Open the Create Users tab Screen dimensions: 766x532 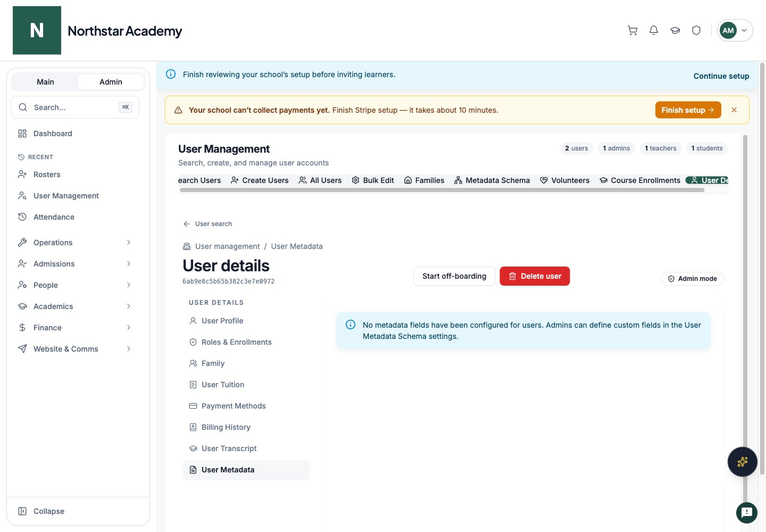tap(260, 180)
